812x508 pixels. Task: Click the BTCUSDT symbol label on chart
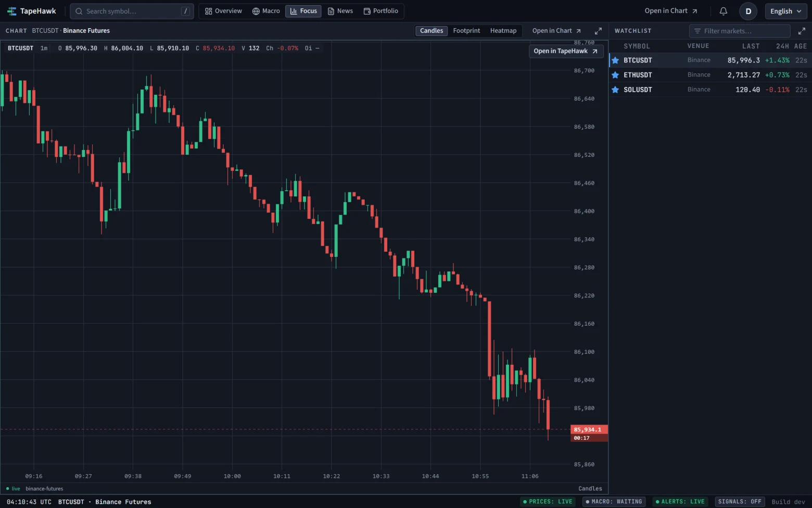(x=20, y=48)
